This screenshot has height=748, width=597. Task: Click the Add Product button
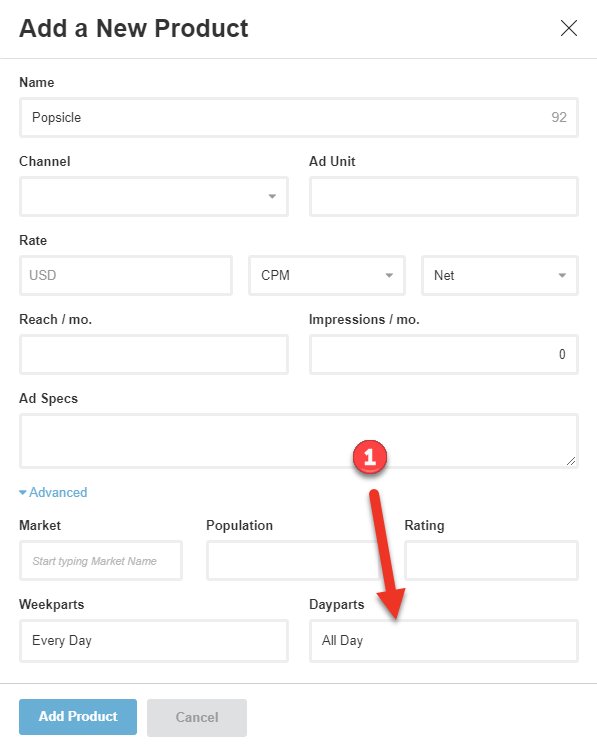click(78, 717)
